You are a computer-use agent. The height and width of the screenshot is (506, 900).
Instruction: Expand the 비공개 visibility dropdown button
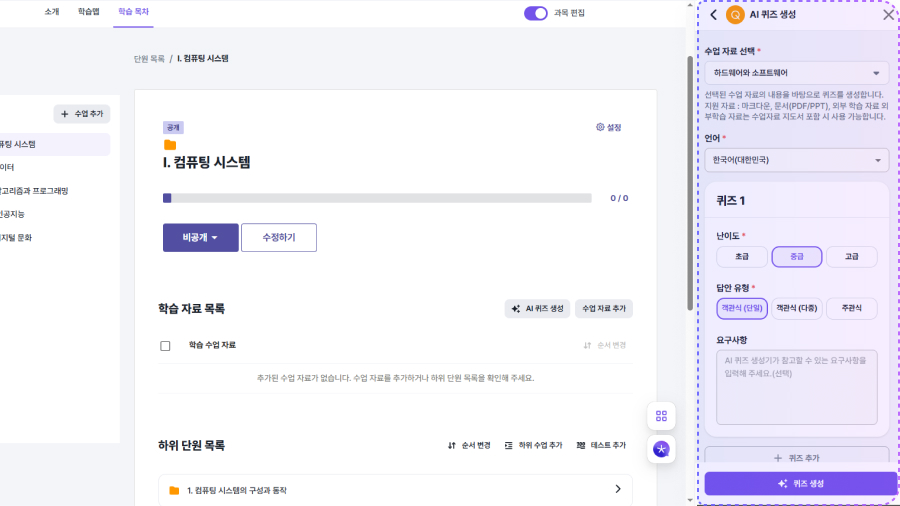coord(200,238)
